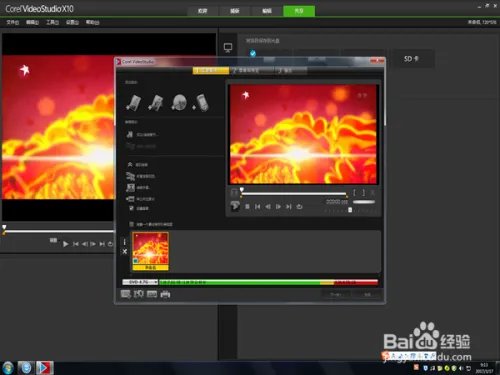Click the play button in dialog preview

click(x=235, y=206)
